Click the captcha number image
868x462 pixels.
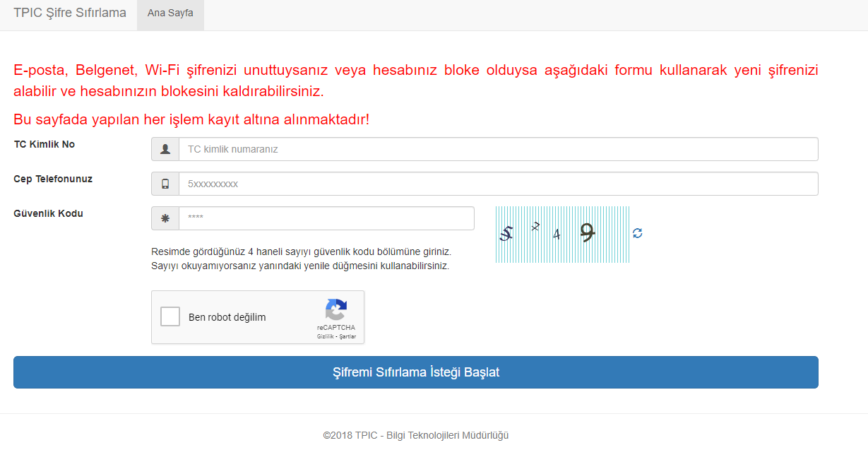click(562, 234)
